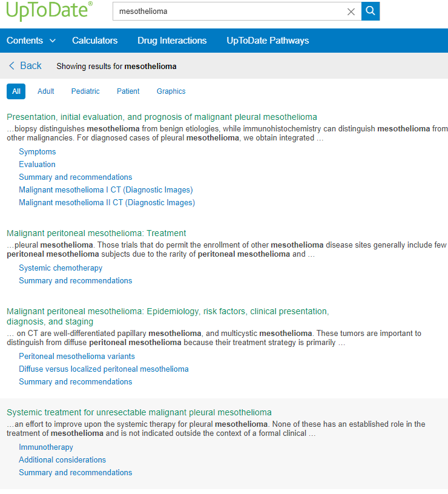Open Summary and recommendations under peritoneal Treatment

pyautogui.click(x=75, y=280)
